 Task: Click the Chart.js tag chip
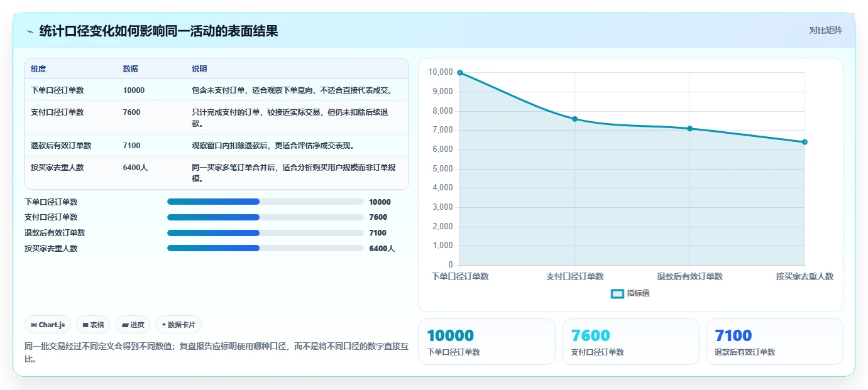click(48, 325)
